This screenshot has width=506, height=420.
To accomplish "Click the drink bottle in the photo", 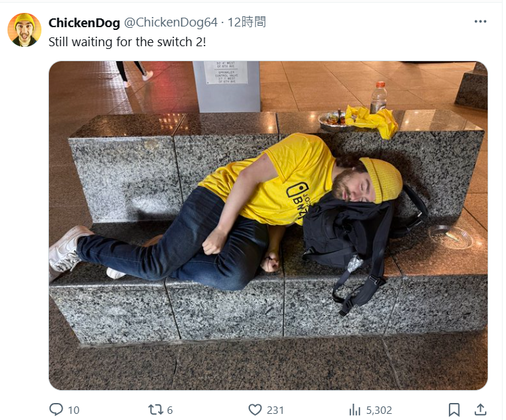I will point(378,97).
